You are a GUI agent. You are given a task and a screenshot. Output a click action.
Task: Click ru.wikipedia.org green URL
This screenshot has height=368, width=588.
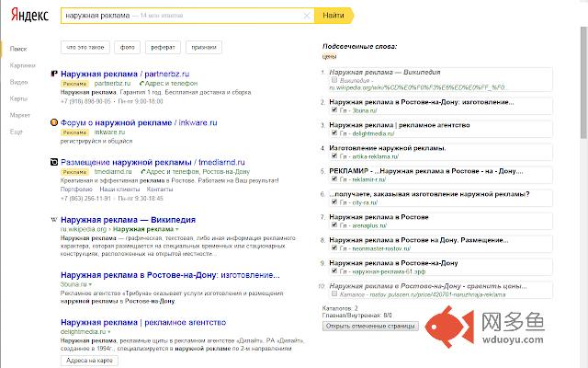[84, 229]
